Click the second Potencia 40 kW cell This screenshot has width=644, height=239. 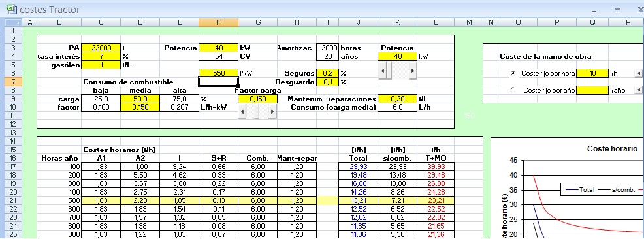(x=397, y=56)
